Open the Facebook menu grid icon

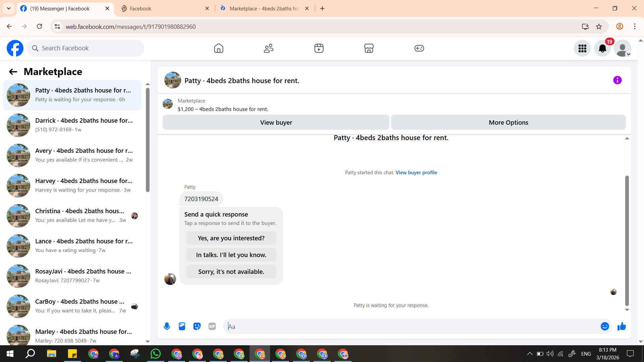tap(582, 48)
